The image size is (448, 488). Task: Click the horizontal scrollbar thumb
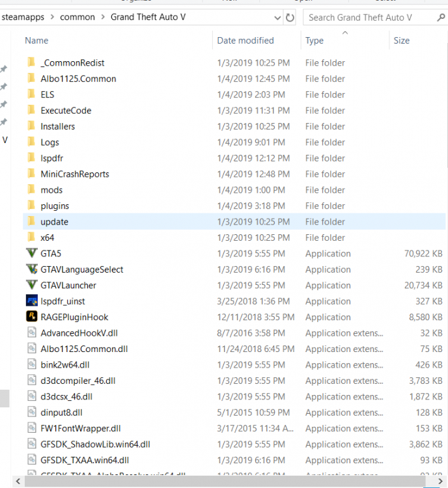tap(225, 481)
